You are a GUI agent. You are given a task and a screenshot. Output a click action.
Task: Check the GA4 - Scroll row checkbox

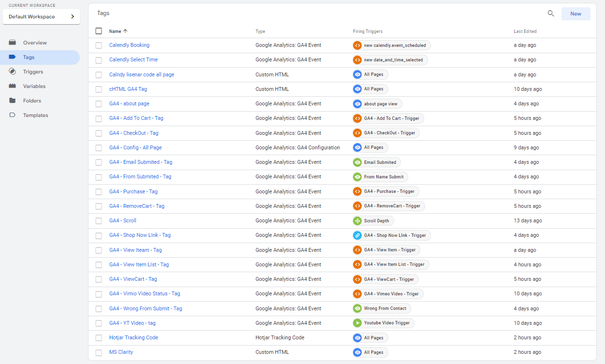pos(99,221)
